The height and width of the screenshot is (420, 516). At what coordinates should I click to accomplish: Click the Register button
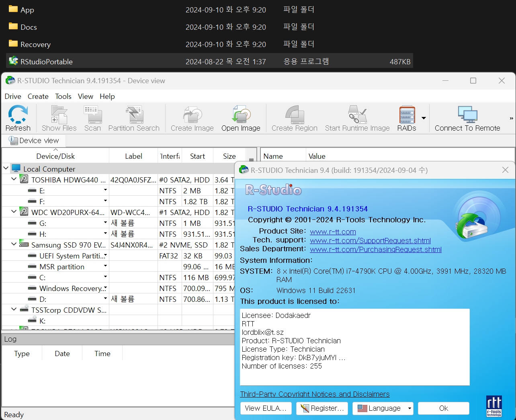[322, 408]
